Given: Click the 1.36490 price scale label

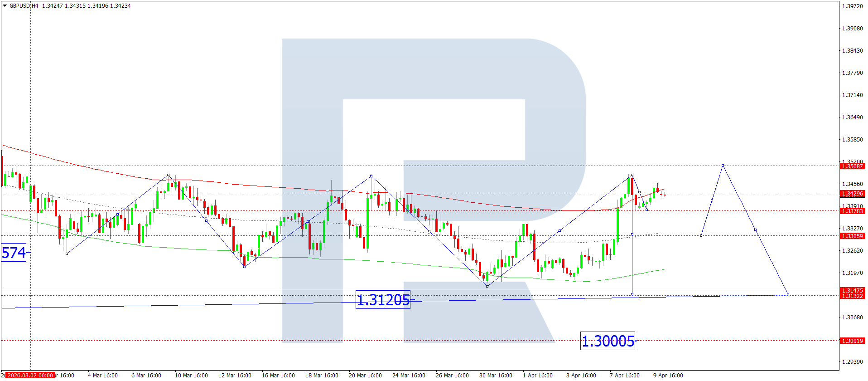Looking at the screenshot, I should pos(852,117).
